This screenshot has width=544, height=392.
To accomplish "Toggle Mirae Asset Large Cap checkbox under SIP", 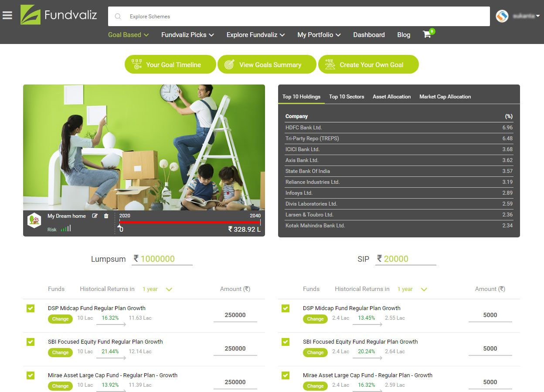I will [286, 375].
